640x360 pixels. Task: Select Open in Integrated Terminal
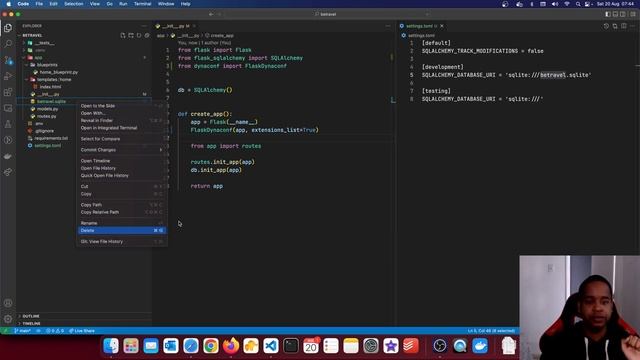coord(121,128)
